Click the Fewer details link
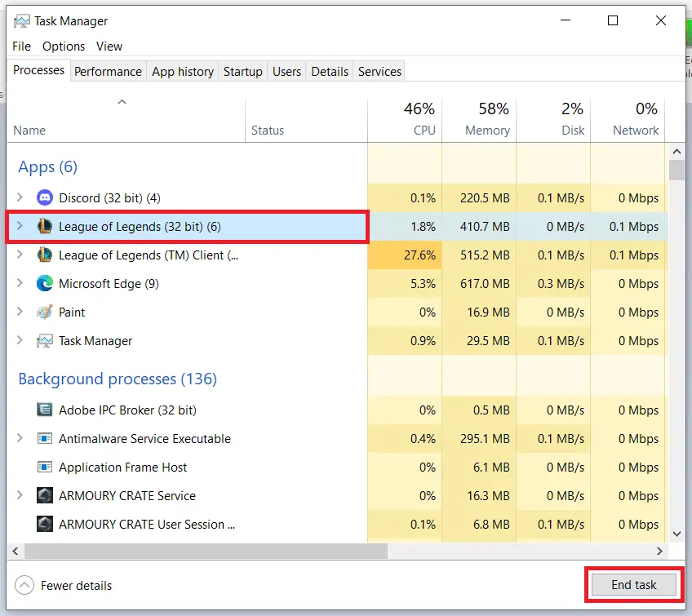692x616 pixels. [x=77, y=586]
